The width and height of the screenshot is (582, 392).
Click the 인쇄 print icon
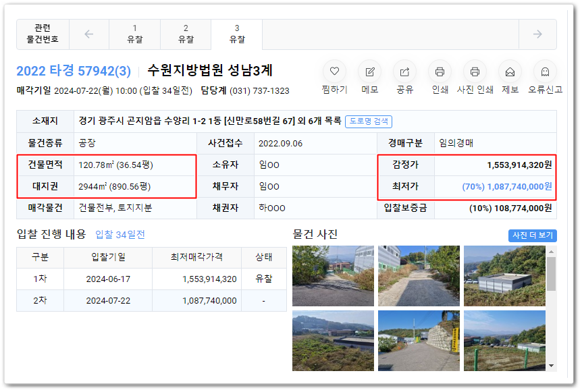[x=440, y=72]
